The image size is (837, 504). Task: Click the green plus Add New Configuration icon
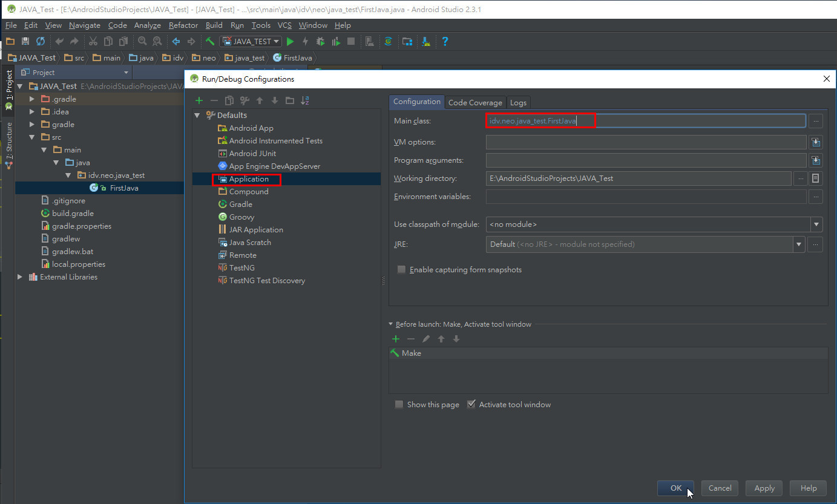pyautogui.click(x=199, y=100)
